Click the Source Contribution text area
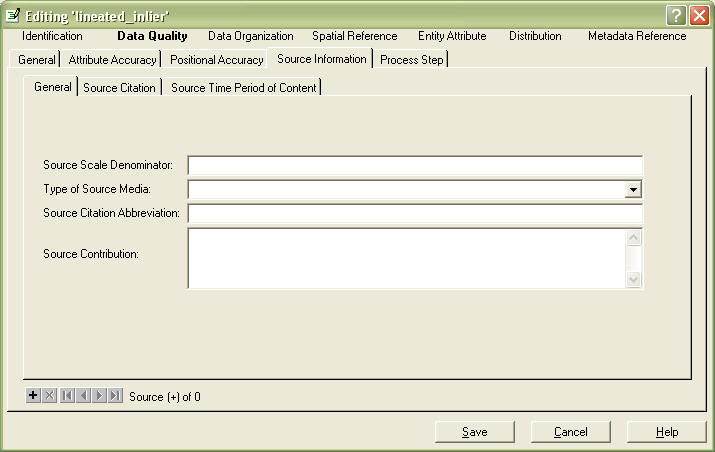This screenshot has width=715, height=452. coord(405,258)
